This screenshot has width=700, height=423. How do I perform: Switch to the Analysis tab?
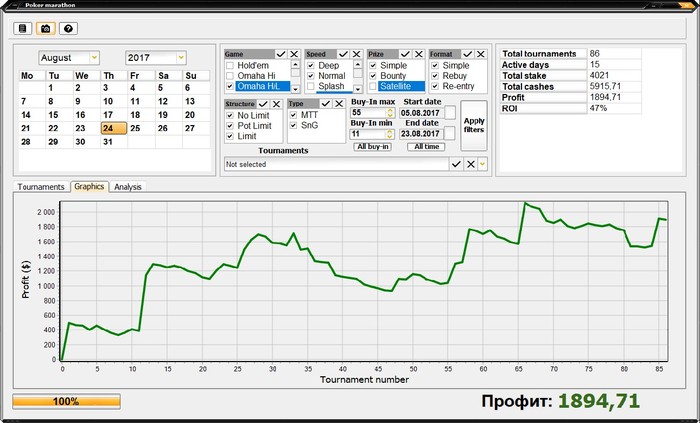[128, 187]
